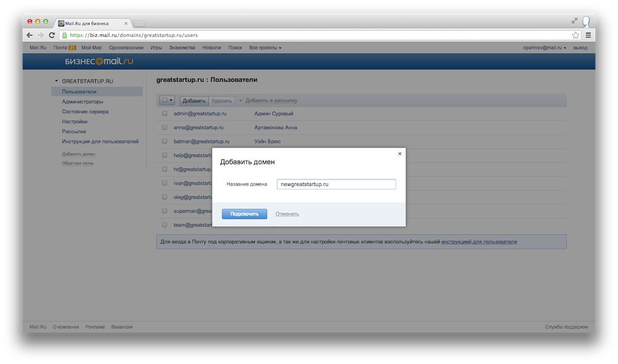Click the Добавить toolbar button

pos(194,101)
